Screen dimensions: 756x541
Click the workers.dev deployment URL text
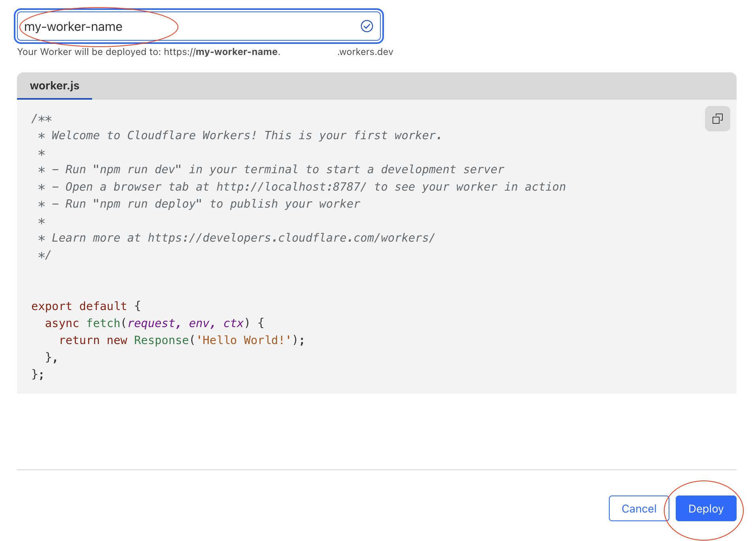click(365, 52)
